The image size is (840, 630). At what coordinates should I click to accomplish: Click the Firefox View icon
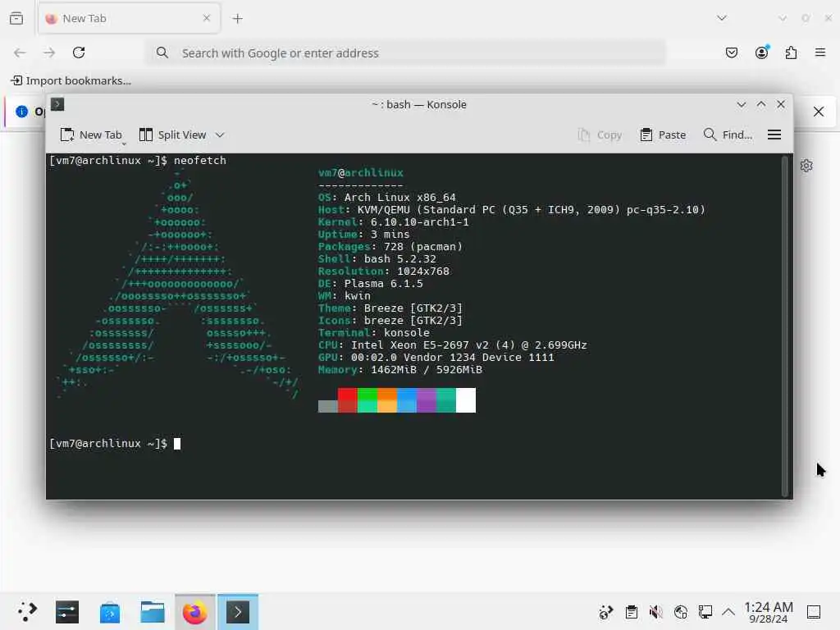pos(16,18)
